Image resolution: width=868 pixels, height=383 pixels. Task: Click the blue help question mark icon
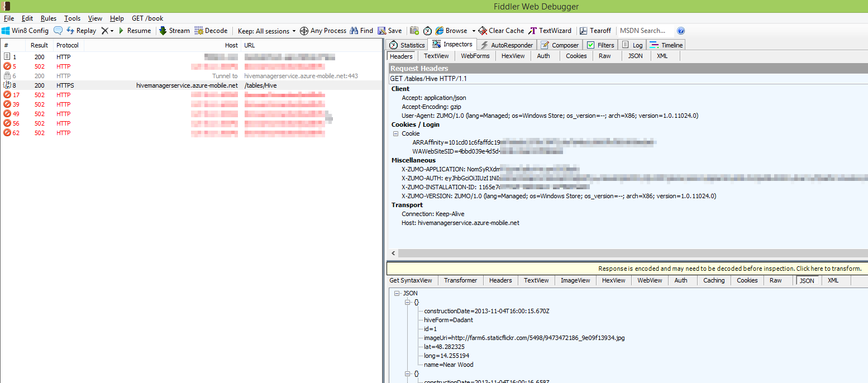[x=680, y=31]
